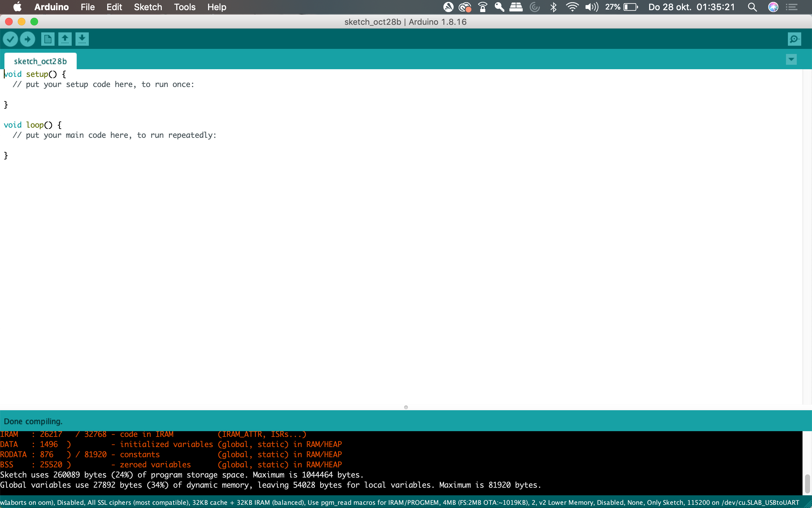The height and width of the screenshot is (508, 812).
Task: Click the first round black-white menu bar icon
Action: [x=448, y=7]
